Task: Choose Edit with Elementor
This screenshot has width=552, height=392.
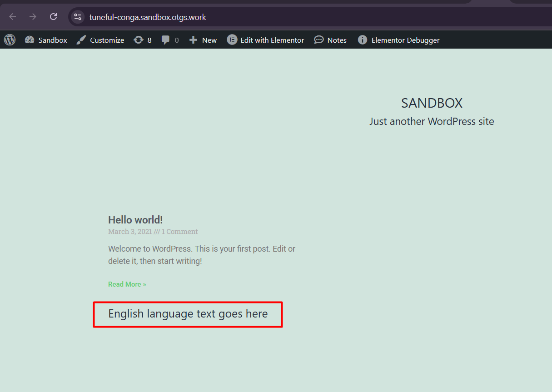Action: (272, 40)
